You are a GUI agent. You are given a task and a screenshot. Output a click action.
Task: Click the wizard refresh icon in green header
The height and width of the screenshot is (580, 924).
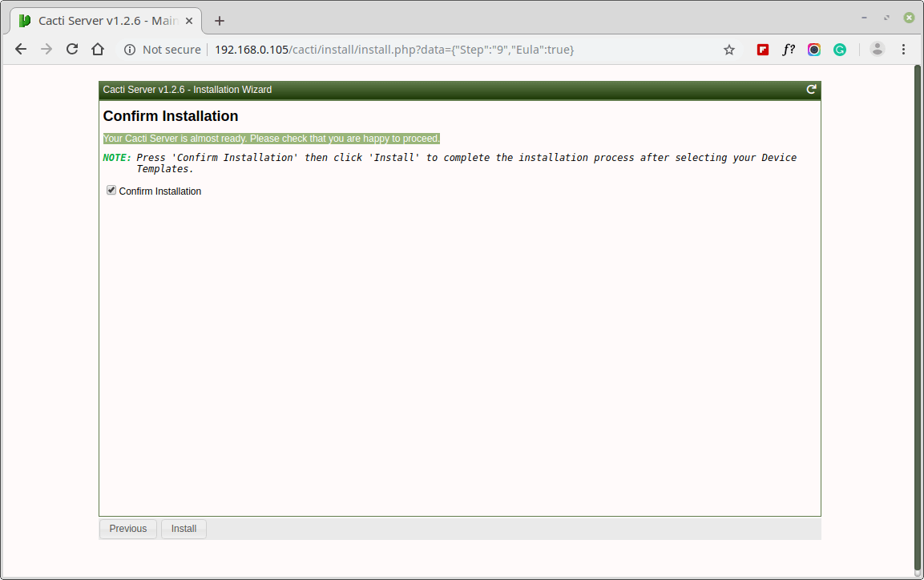tap(812, 90)
